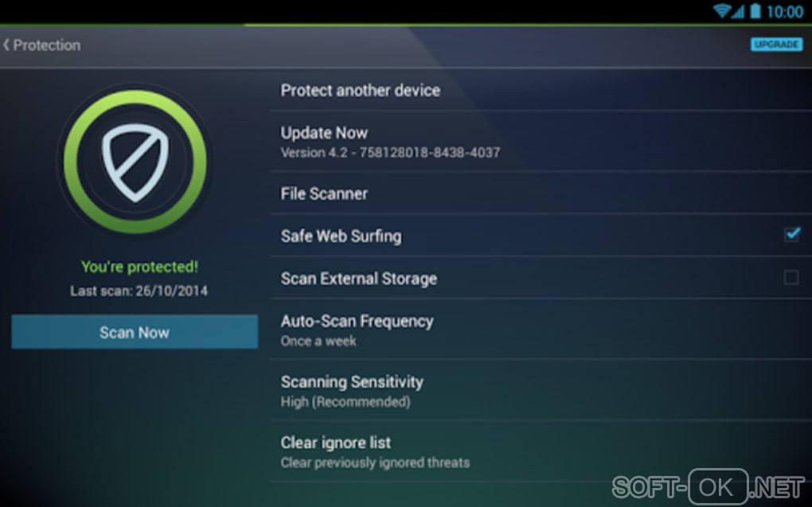This screenshot has height=507, width=812.
Task: Tap the back chevron next to Protection
Action: point(6,45)
